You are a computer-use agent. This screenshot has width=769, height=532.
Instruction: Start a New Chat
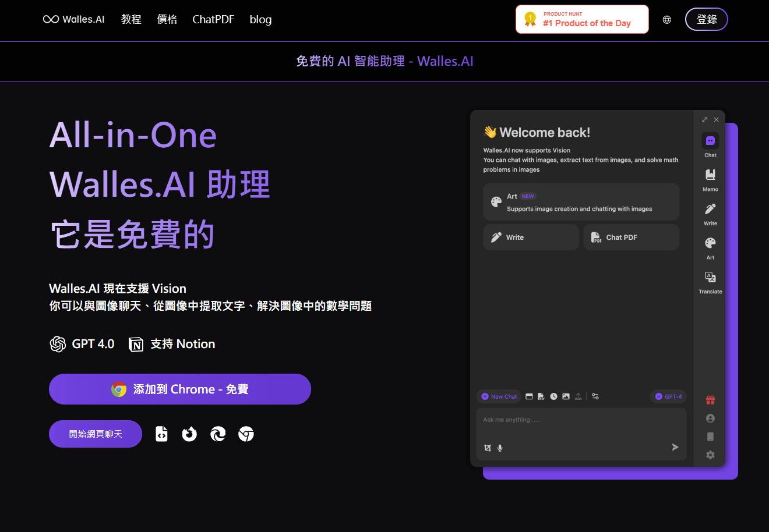coord(499,396)
